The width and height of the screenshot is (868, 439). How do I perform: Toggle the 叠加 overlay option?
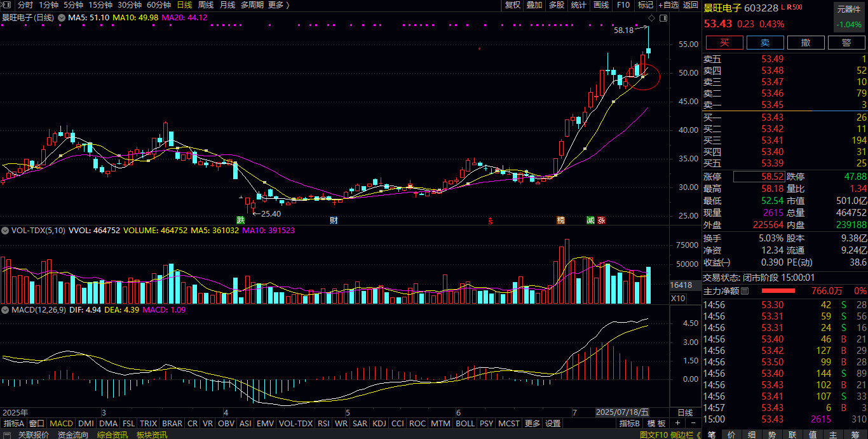534,5
